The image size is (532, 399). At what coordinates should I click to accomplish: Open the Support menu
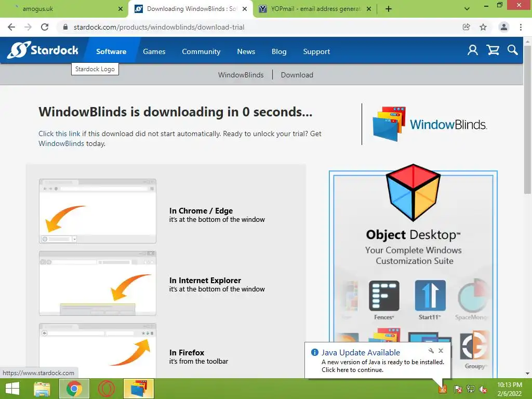tap(316, 51)
